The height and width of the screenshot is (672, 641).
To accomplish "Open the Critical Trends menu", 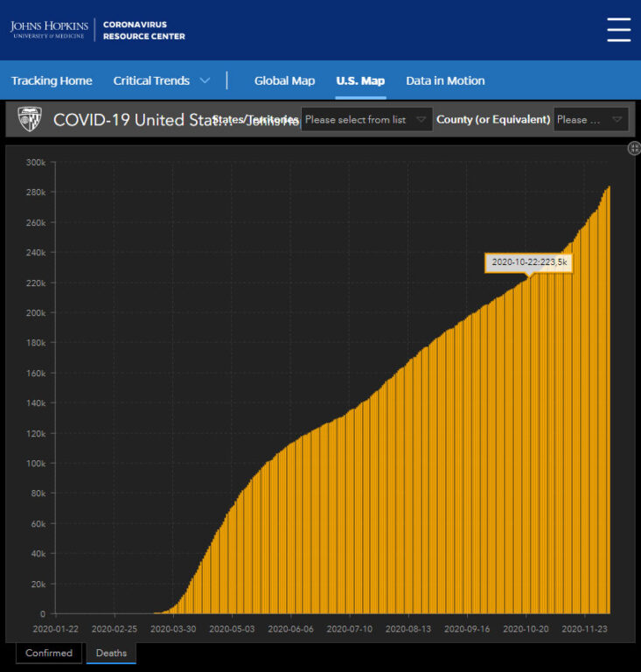I will pyautogui.click(x=151, y=80).
